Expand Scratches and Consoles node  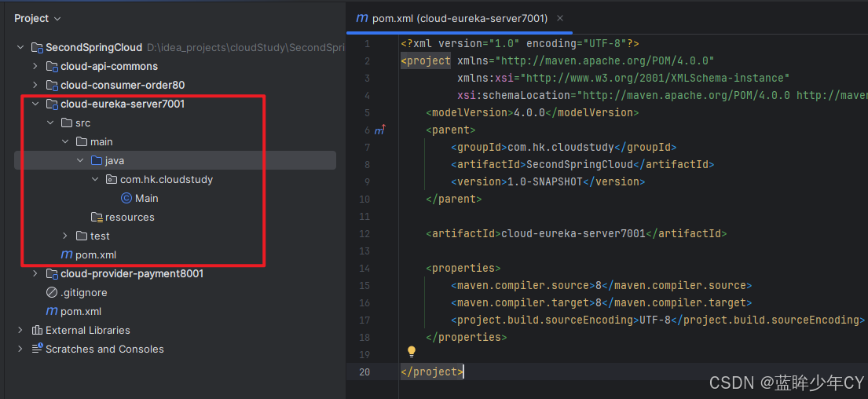(20, 349)
